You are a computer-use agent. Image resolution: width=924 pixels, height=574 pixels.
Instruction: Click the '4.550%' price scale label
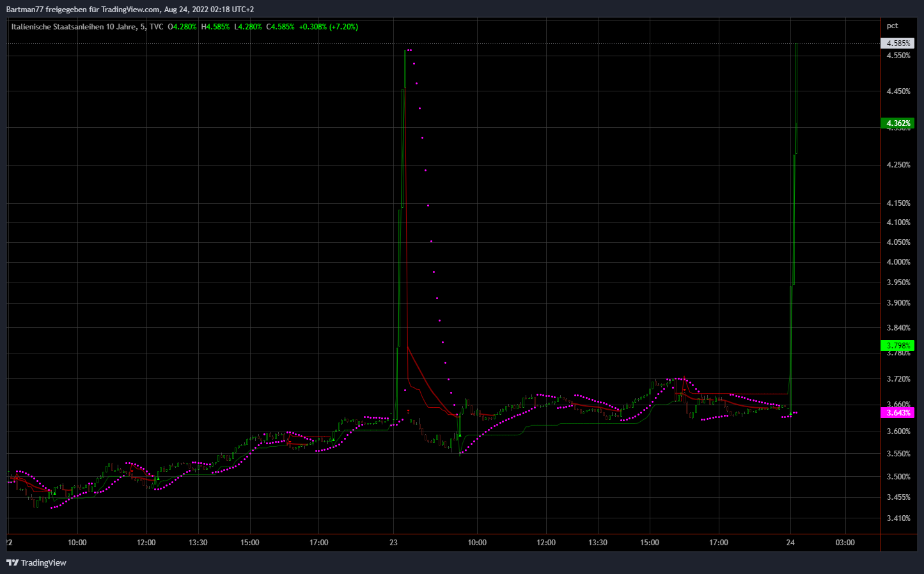[898, 56]
